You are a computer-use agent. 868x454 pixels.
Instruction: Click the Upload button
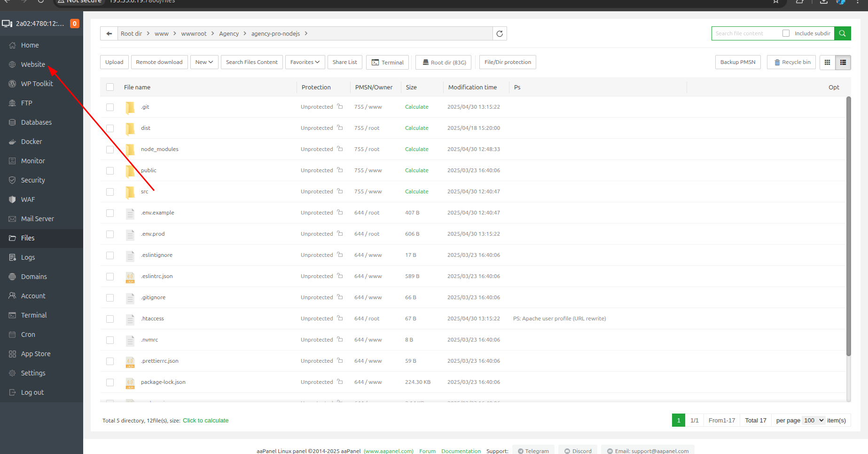point(114,62)
